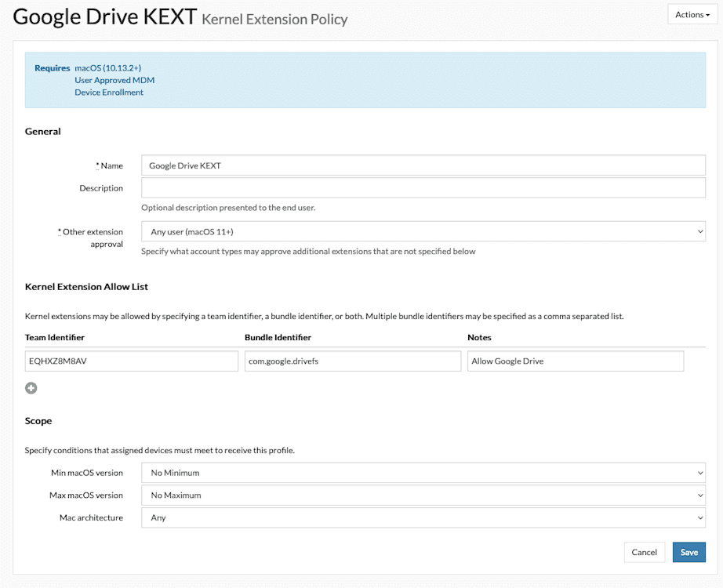Open the User Approved MDM link
This screenshot has height=588, width=723.
point(114,80)
